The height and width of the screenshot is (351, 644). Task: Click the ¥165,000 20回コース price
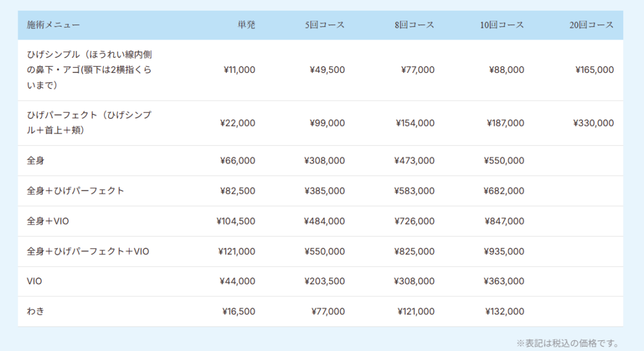pyautogui.click(x=594, y=70)
